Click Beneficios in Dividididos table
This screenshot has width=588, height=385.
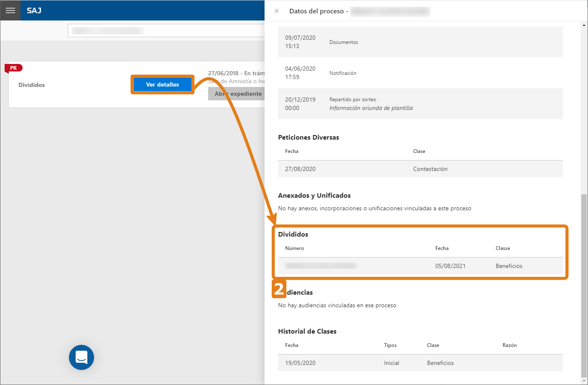click(x=509, y=266)
